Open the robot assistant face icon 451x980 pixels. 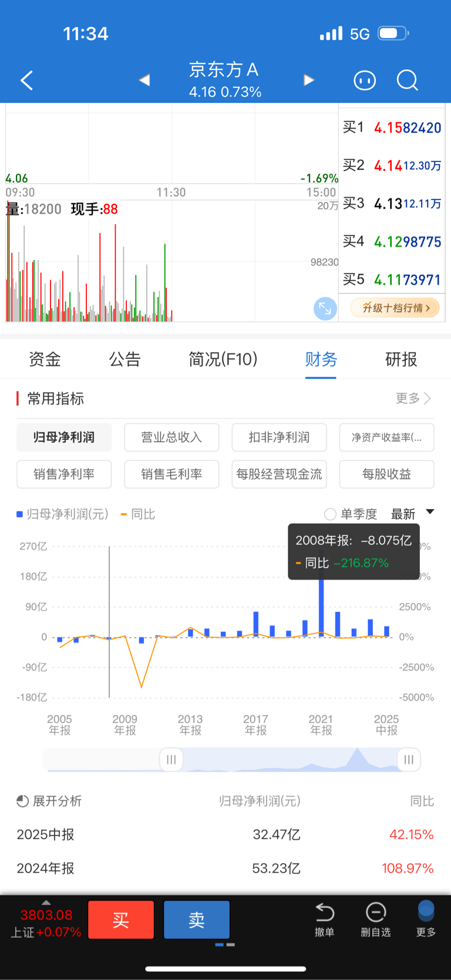pyautogui.click(x=365, y=80)
